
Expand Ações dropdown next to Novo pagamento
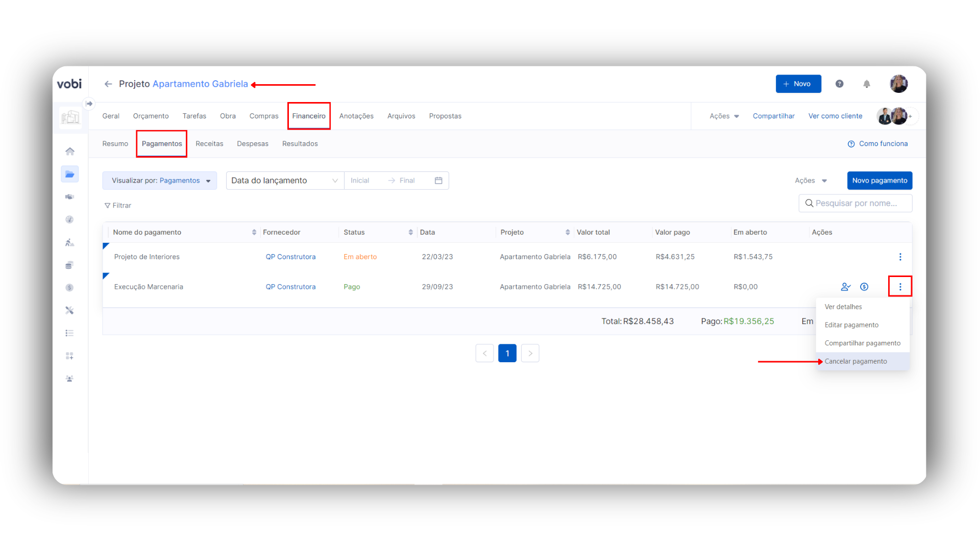click(x=811, y=181)
